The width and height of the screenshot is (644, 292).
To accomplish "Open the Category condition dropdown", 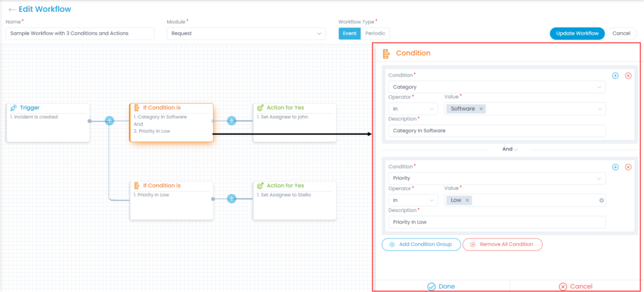I will (496, 87).
